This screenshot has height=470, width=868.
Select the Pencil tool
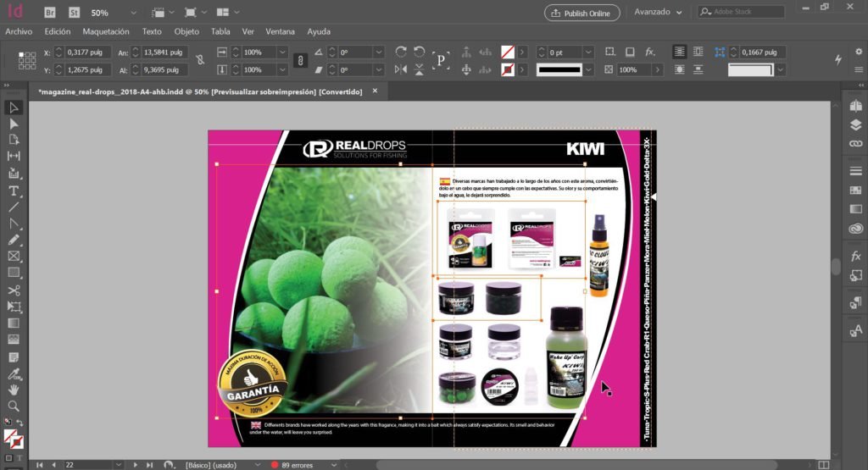(14, 240)
